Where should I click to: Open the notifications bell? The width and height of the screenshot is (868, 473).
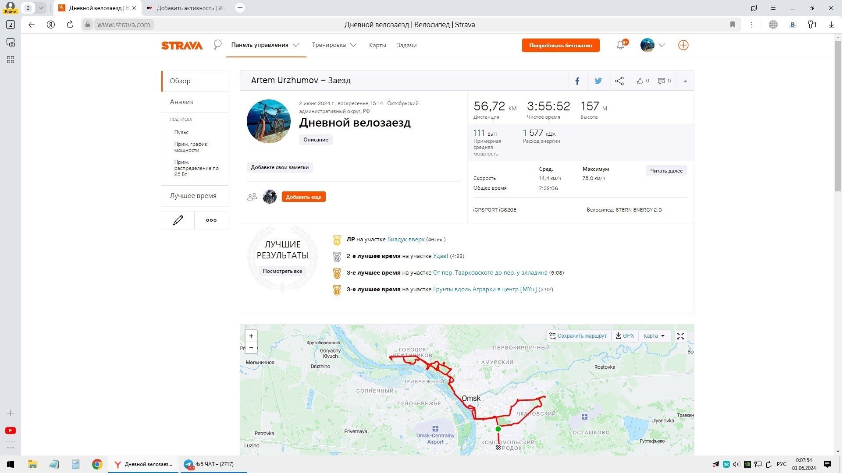click(620, 45)
